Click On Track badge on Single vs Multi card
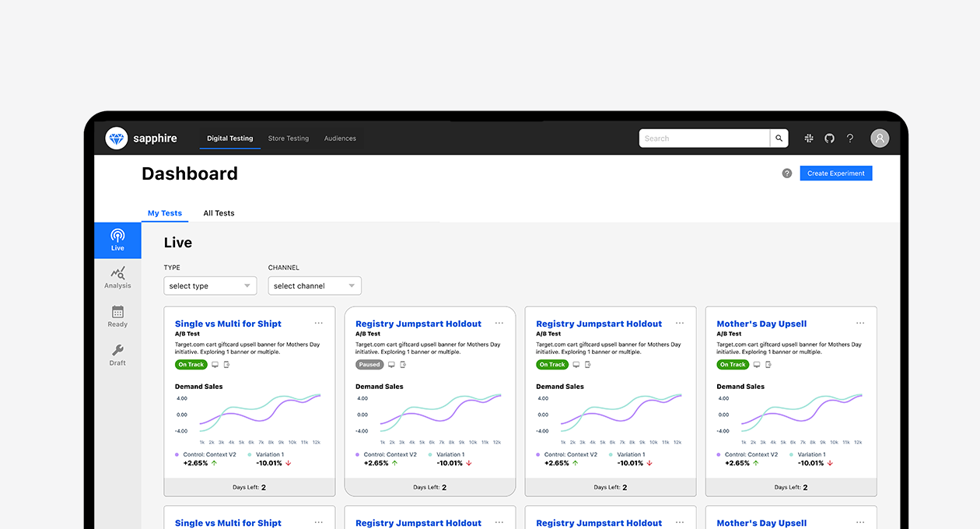Viewport: 980px width, 529px height. (x=191, y=364)
